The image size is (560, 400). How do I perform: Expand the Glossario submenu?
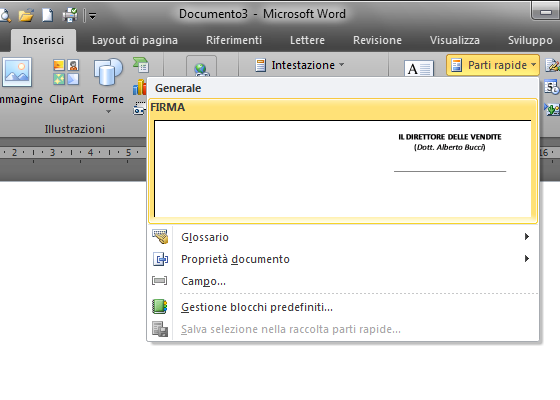pos(343,237)
